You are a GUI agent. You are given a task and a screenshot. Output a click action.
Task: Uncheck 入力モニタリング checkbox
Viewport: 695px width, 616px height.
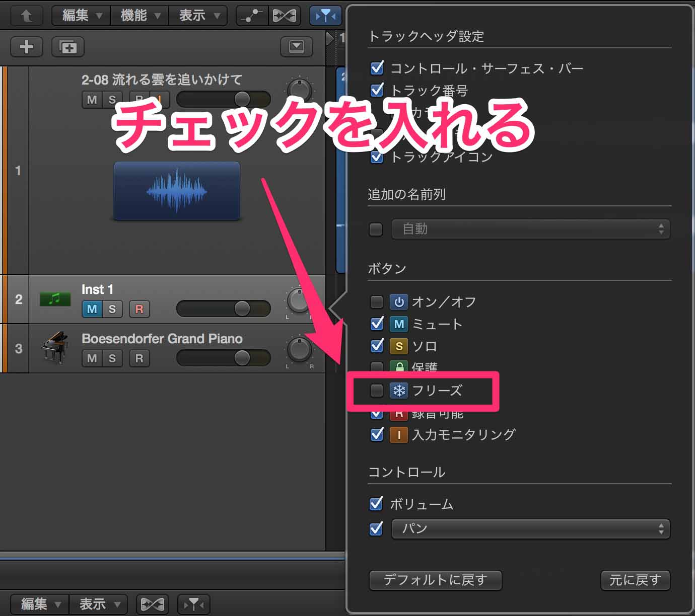pyautogui.click(x=377, y=434)
